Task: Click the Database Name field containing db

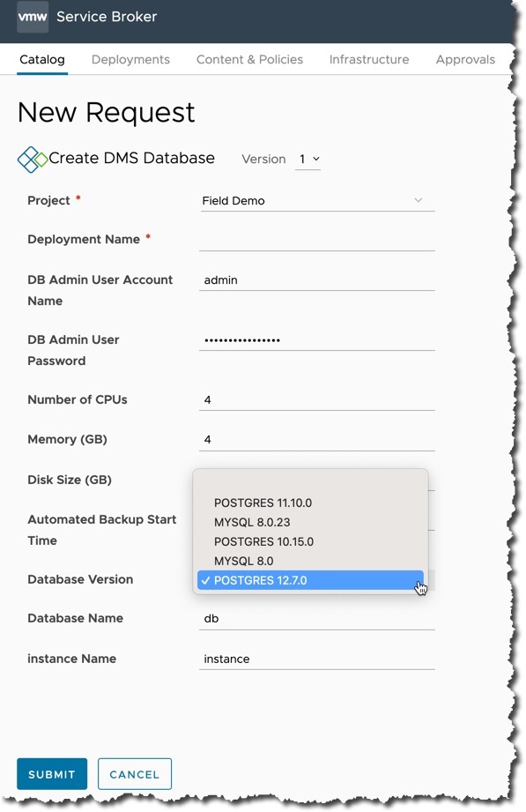Action: pyautogui.click(x=317, y=619)
